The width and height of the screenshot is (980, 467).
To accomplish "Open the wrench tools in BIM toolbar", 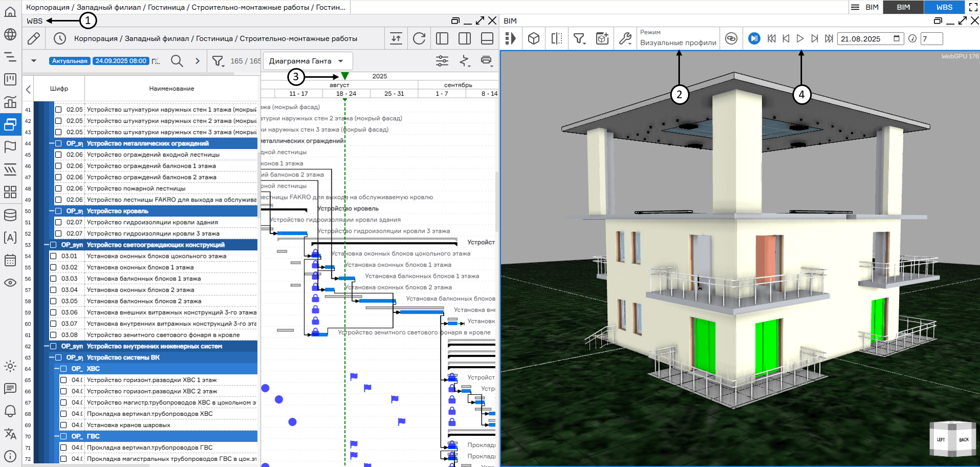I will [625, 38].
